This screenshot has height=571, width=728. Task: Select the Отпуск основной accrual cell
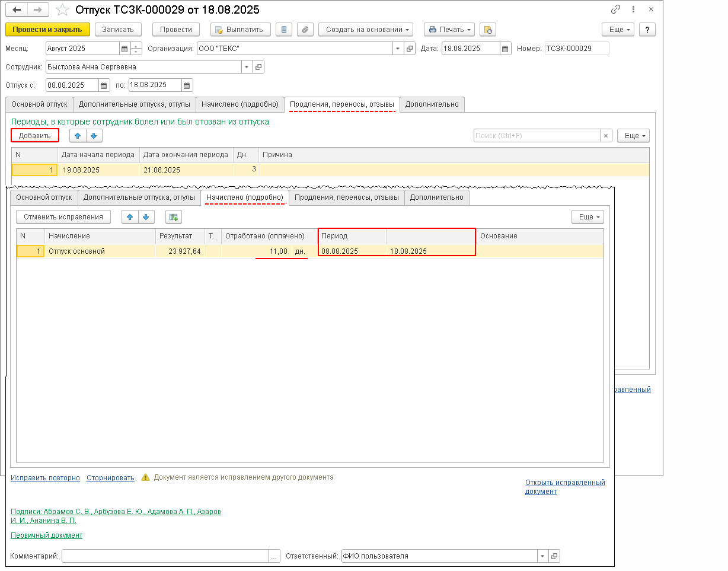click(100, 251)
